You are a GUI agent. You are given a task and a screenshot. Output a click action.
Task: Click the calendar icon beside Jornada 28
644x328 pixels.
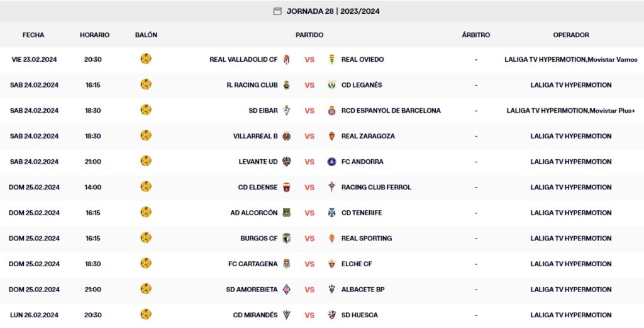pos(277,11)
